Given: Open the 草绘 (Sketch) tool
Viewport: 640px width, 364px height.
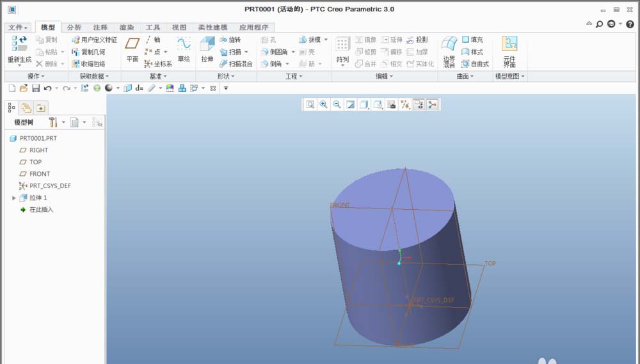Looking at the screenshot, I should [184, 49].
